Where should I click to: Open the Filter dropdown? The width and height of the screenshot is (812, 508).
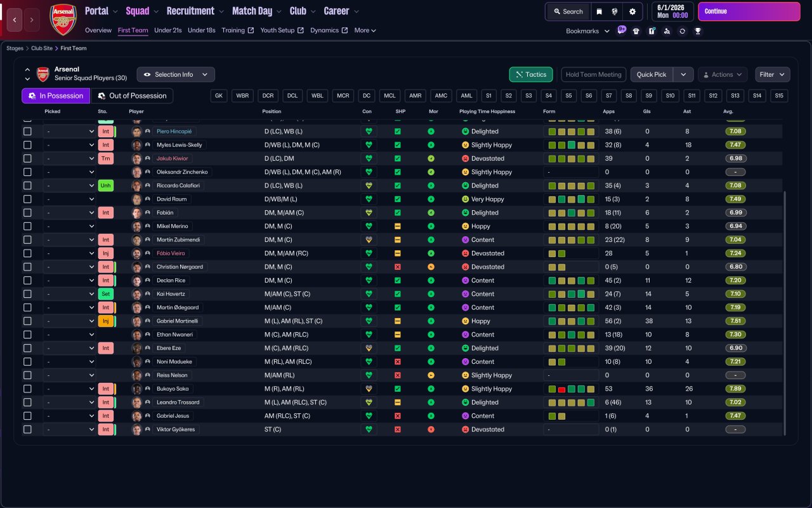coord(772,74)
